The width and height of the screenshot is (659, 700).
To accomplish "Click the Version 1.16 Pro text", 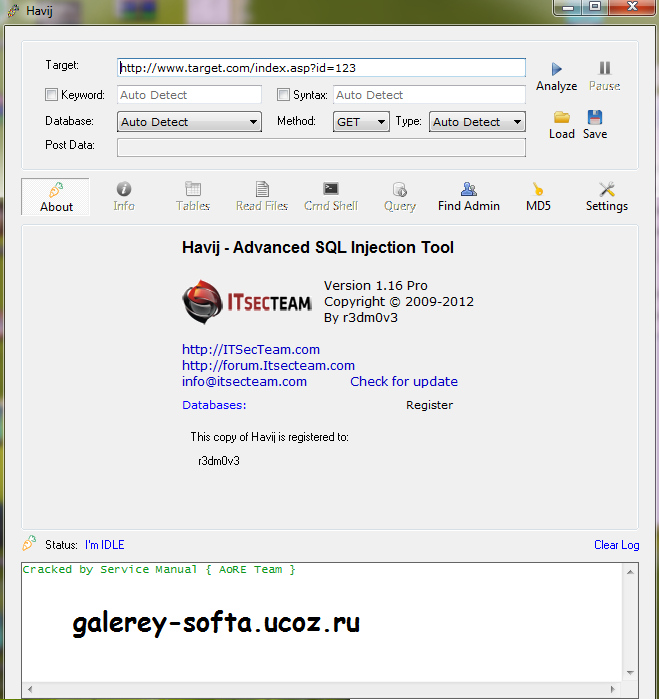I will [x=376, y=285].
